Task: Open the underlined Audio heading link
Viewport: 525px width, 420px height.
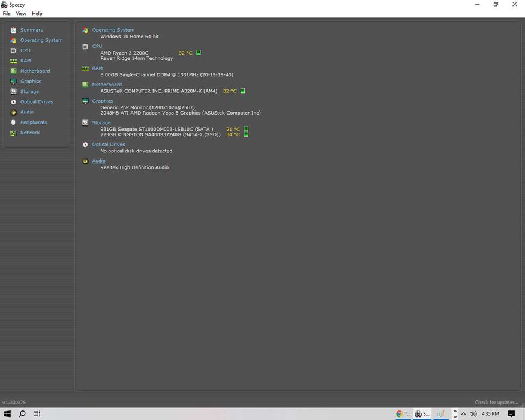Action: pos(99,161)
